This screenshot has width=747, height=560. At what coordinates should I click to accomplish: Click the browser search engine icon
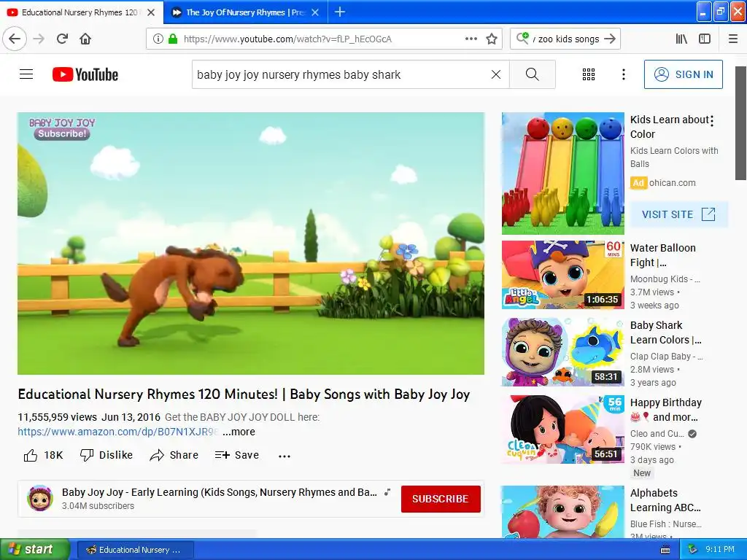click(522, 38)
